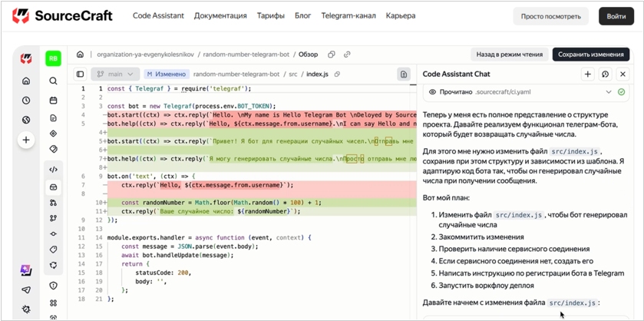Click the Войти login button
644x321 pixels.
point(616,16)
